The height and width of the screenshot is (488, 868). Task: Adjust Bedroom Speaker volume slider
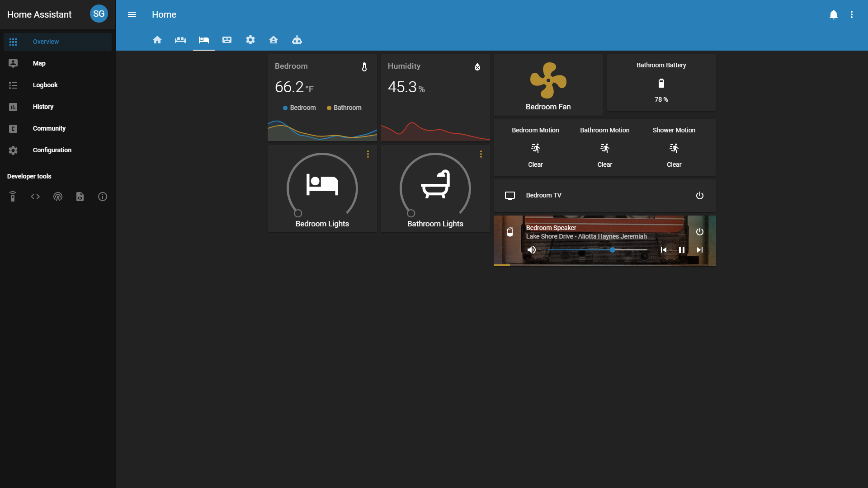[x=612, y=250]
